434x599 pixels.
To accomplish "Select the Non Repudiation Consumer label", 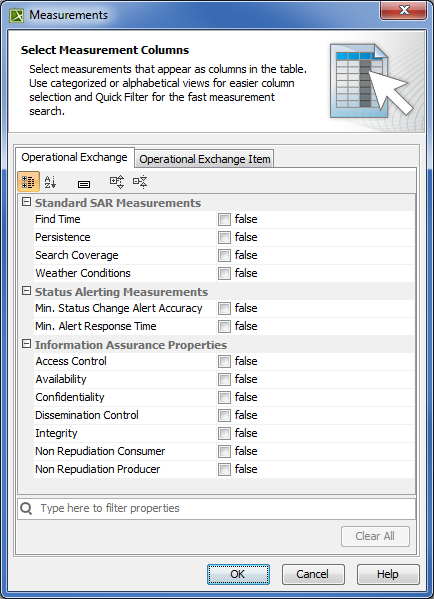I will tap(100, 451).
